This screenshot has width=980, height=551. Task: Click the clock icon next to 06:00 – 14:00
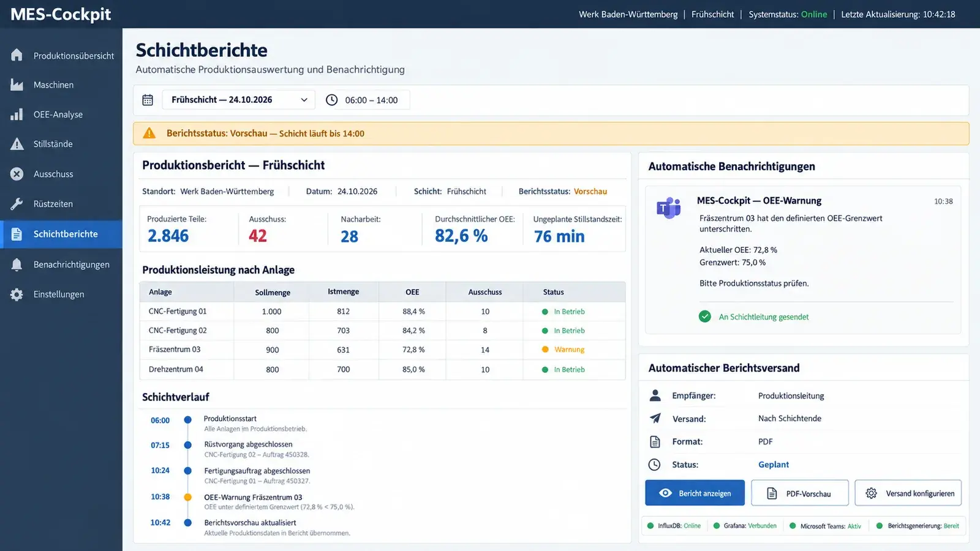pos(331,100)
